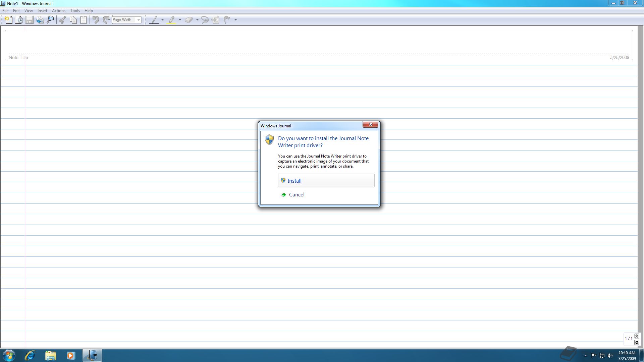
Task: Go to previous page arrow
Action: coord(637,336)
